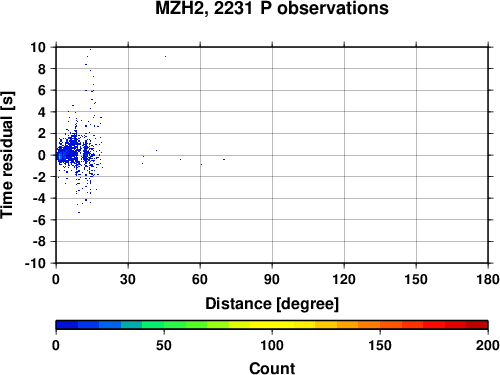The height and width of the screenshot is (375, 500).
Task: Click y-axis tick label '-10'
Action: click(x=35, y=263)
